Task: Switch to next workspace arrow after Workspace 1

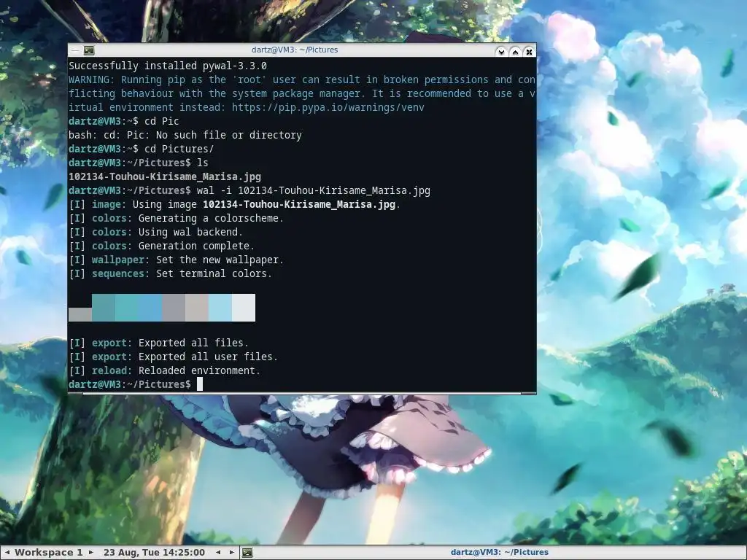Action: pyautogui.click(x=91, y=553)
